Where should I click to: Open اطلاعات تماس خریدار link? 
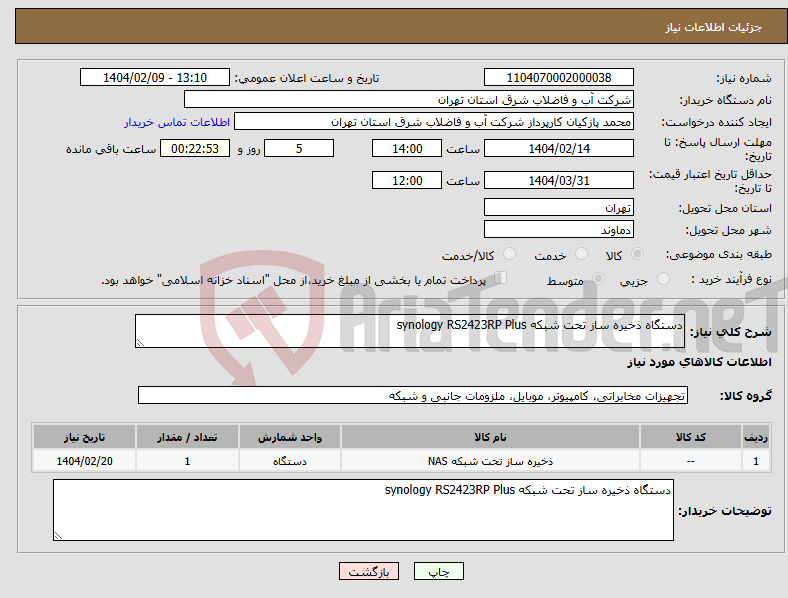click(x=177, y=122)
